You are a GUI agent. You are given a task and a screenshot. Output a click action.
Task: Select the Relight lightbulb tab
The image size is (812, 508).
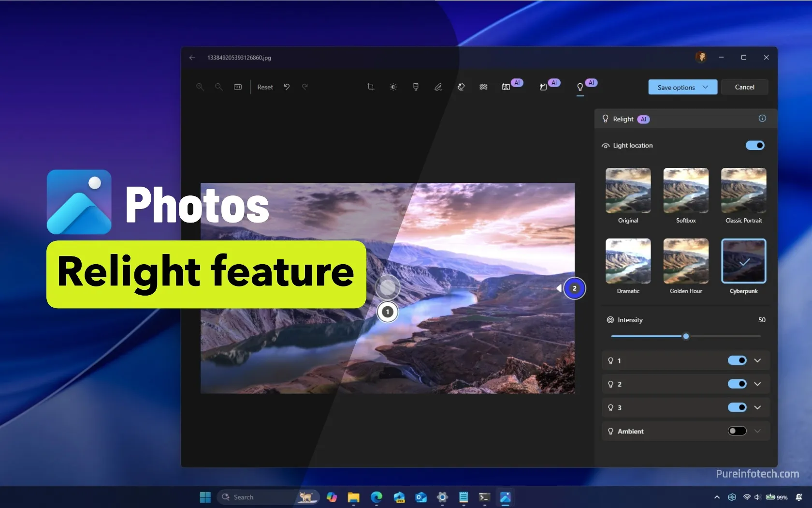(x=580, y=87)
